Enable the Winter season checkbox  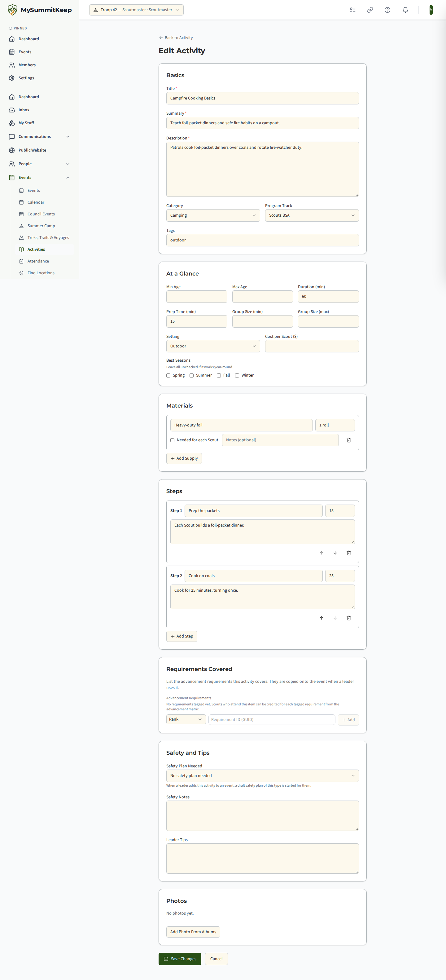click(237, 376)
